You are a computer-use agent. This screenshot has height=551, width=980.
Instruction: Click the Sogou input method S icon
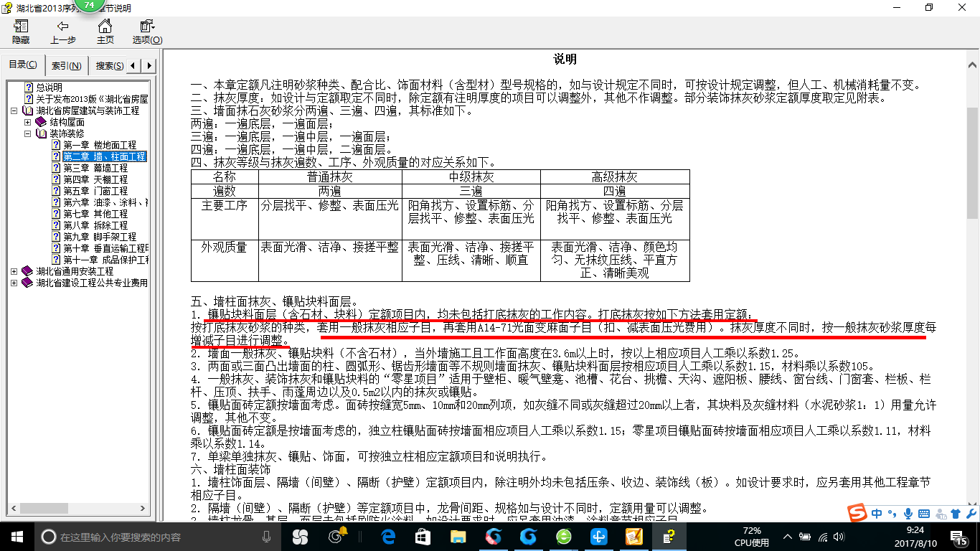click(857, 513)
